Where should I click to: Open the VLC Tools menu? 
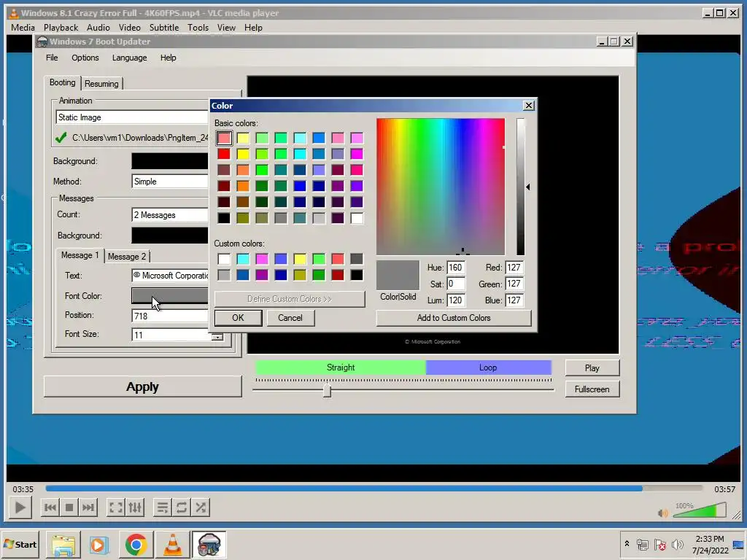[198, 28]
